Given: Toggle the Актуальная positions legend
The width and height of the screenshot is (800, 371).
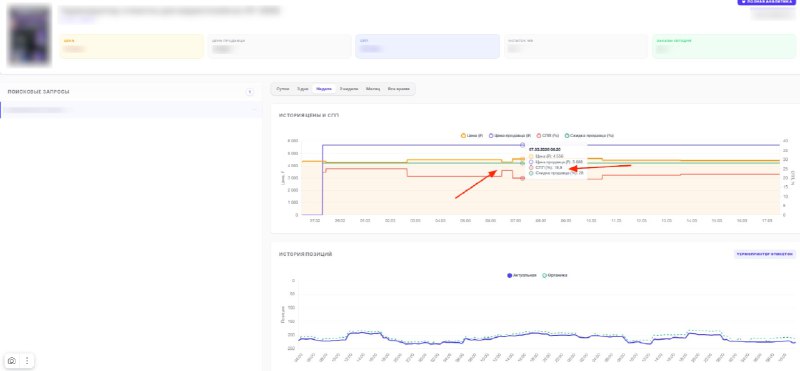Looking at the screenshot, I should pos(521,275).
